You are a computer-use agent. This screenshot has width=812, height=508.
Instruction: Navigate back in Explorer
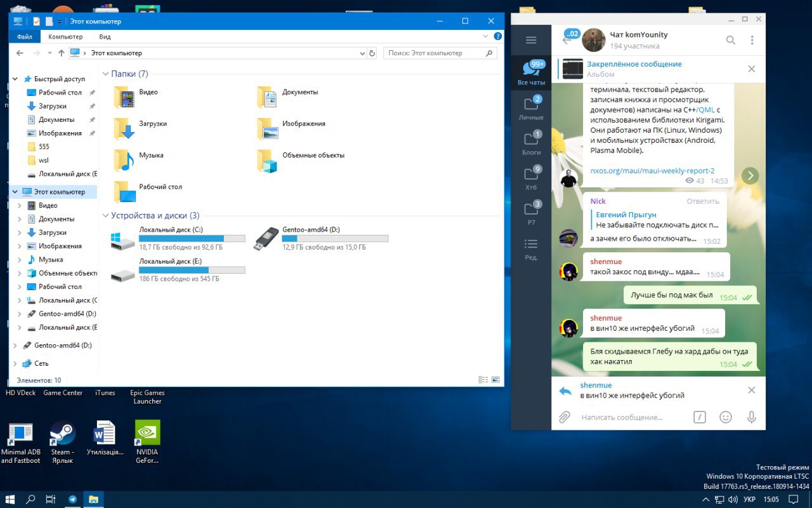tap(20, 53)
